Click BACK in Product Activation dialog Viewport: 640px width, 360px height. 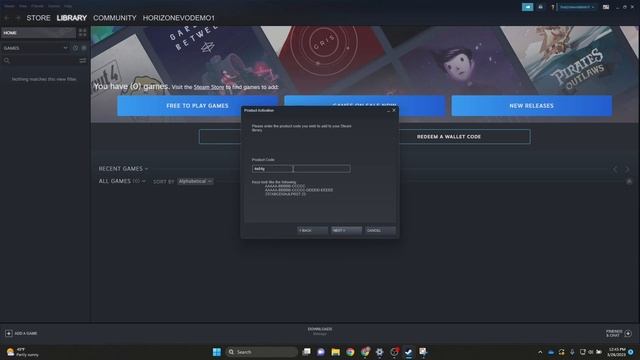312,231
